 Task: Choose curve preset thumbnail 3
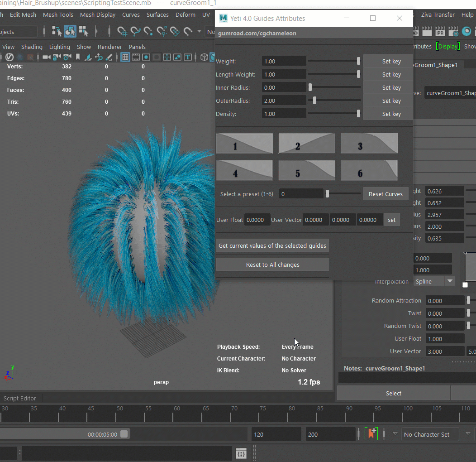[369, 143]
